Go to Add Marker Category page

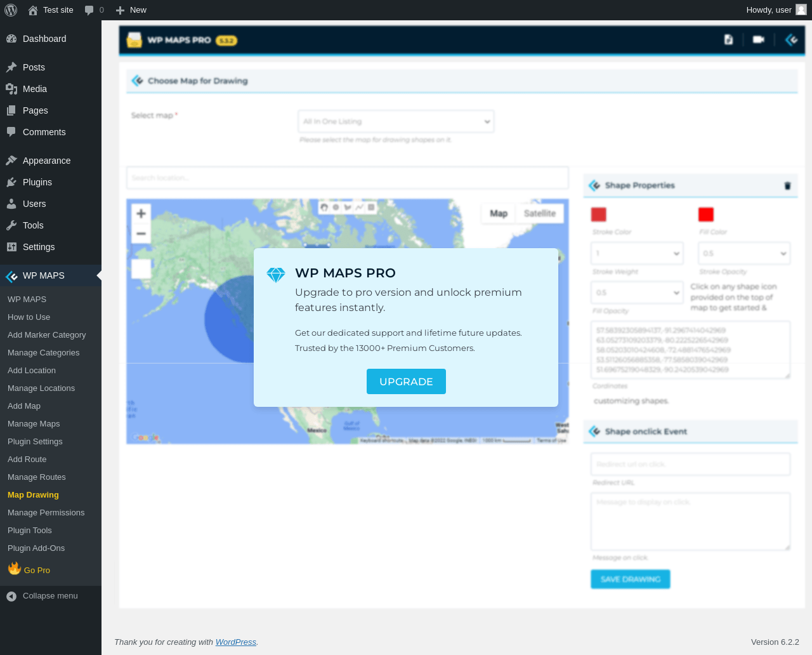pos(46,335)
